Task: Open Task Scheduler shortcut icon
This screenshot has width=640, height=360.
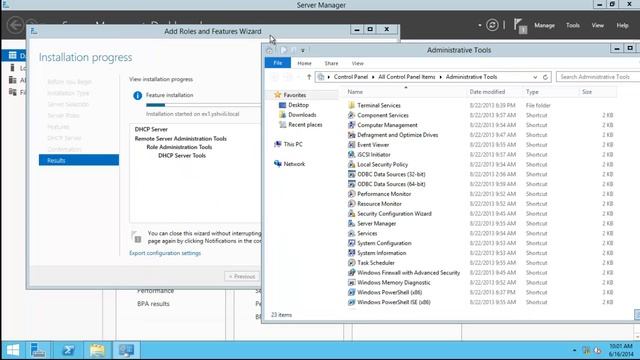Action: coord(351,262)
